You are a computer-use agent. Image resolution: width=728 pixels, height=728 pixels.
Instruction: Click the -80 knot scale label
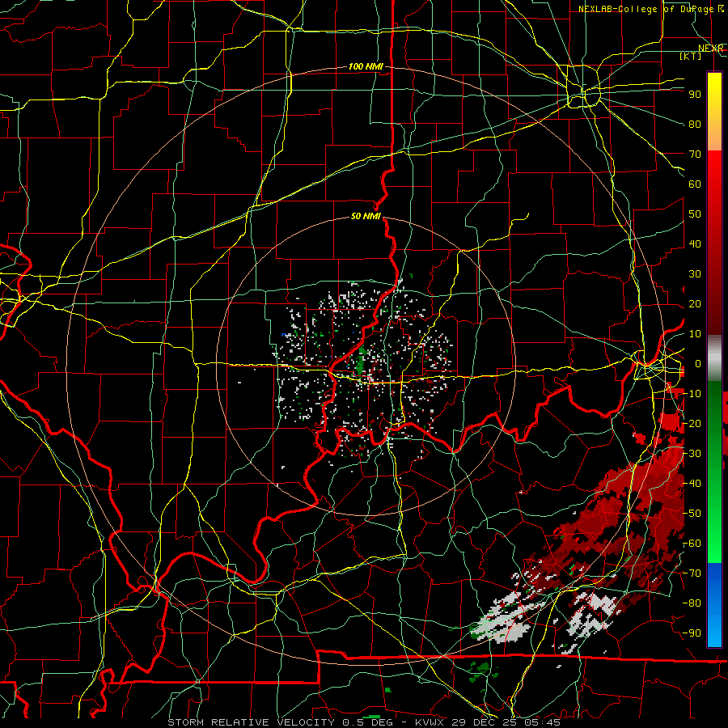[x=692, y=603]
